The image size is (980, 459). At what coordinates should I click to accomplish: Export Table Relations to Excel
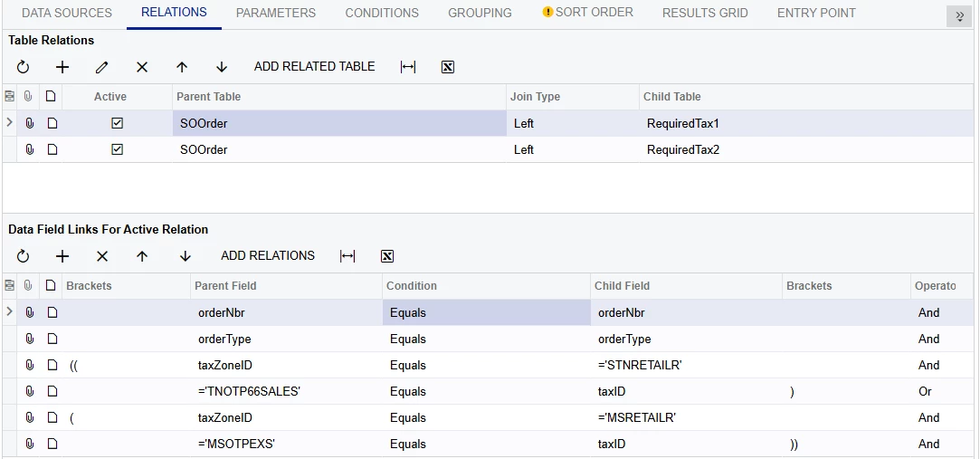[x=448, y=67]
